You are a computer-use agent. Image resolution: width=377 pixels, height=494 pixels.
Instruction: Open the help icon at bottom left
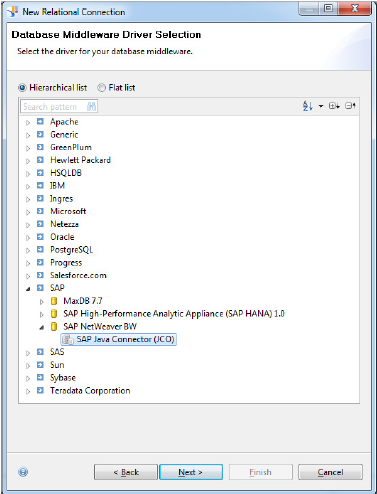coord(23,472)
